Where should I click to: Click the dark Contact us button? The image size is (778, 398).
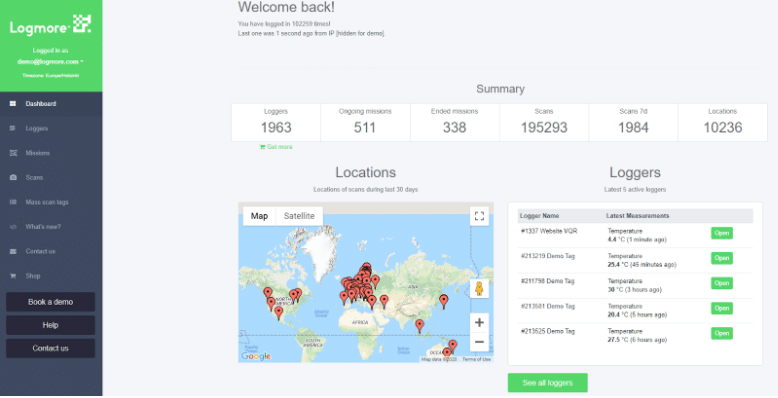(x=50, y=348)
